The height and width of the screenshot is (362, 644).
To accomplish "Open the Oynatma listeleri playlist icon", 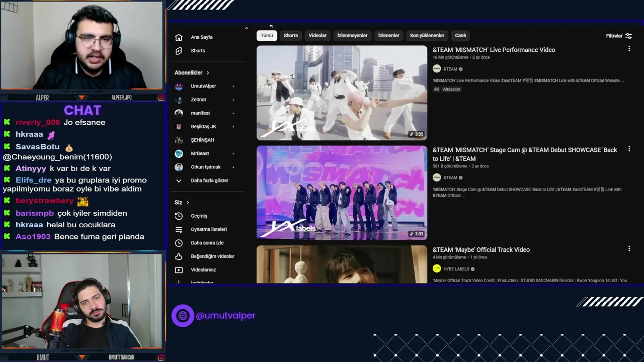I will 179,229.
